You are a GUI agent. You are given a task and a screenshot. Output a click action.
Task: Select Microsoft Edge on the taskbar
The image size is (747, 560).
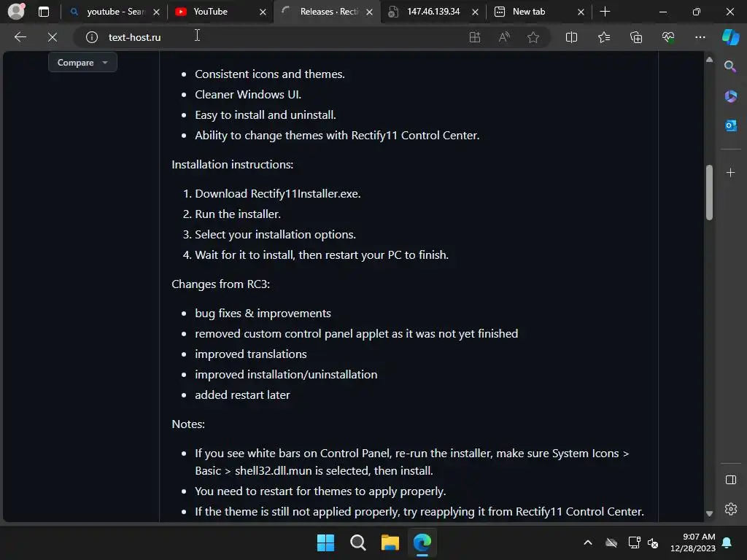pos(422,542)
